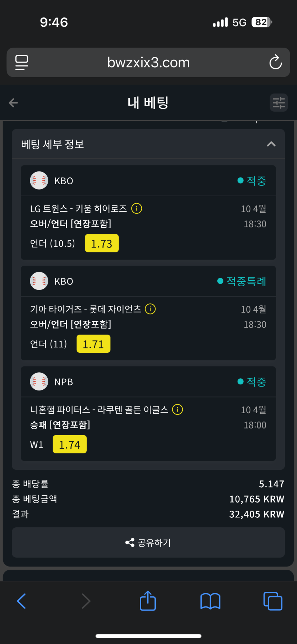Go back with Safari's bottom back chevron
The height and width of the screenshot is (644, 297).
22,601
